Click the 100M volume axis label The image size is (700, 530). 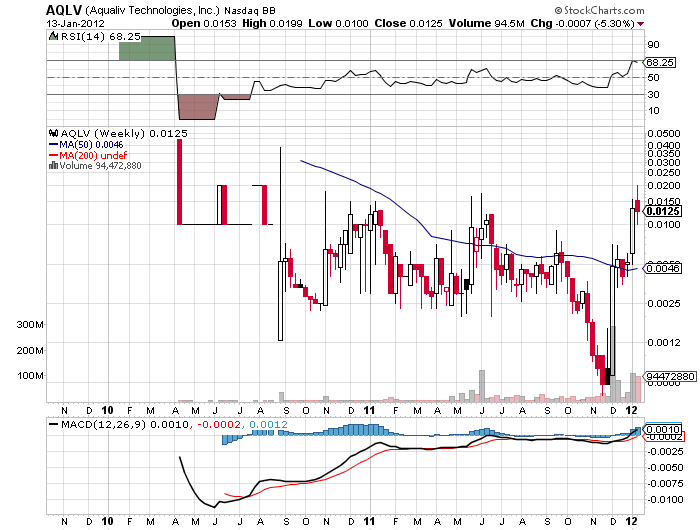pos(30,376)
